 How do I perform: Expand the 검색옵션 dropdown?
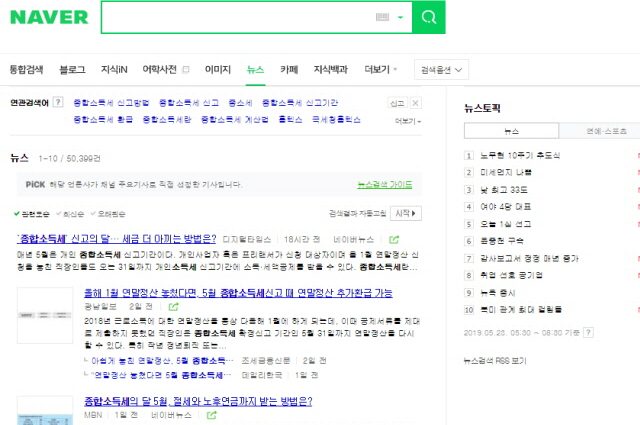tap(442, 70)
